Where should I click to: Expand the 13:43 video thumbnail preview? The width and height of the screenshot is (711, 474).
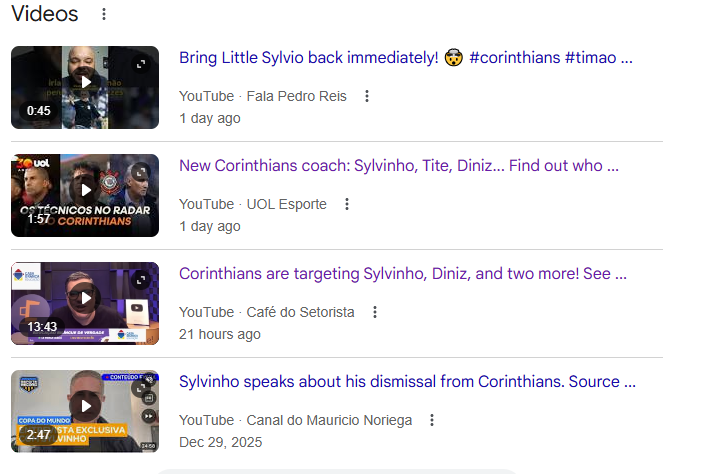click(141, 280)
